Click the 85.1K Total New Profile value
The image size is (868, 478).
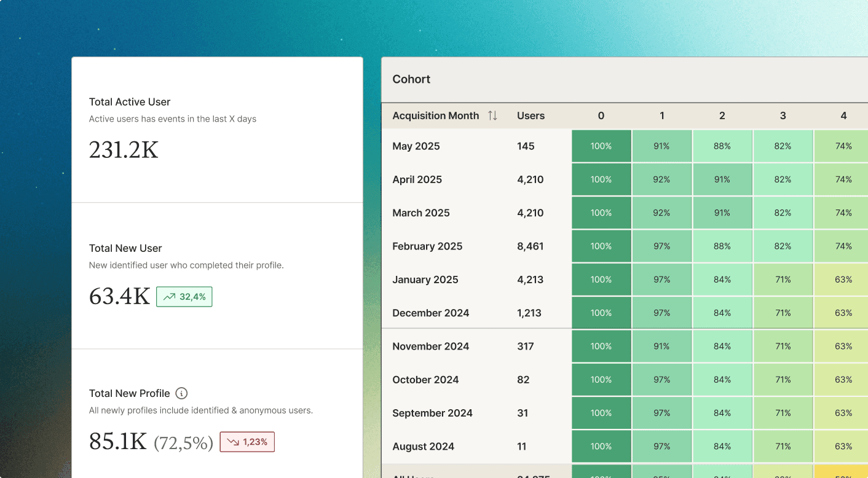(118, 441)
